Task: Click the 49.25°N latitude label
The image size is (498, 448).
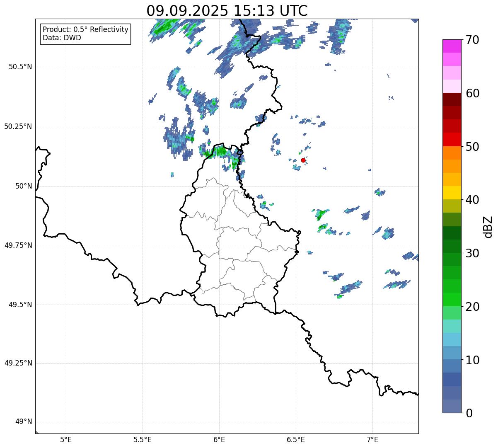Action: point(18,363)
